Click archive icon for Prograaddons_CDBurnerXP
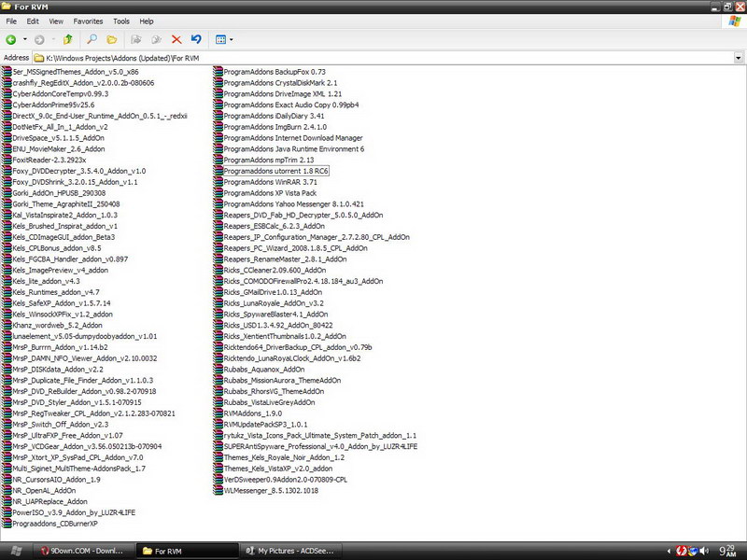The height and width of the screenshot is (560, 747). pyautogui.click(x=7, y=524)
